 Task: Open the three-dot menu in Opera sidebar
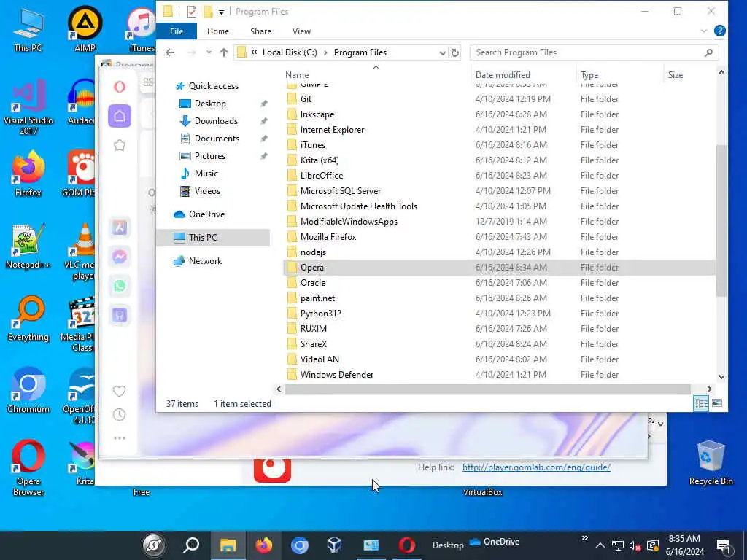tap(120, 438)
